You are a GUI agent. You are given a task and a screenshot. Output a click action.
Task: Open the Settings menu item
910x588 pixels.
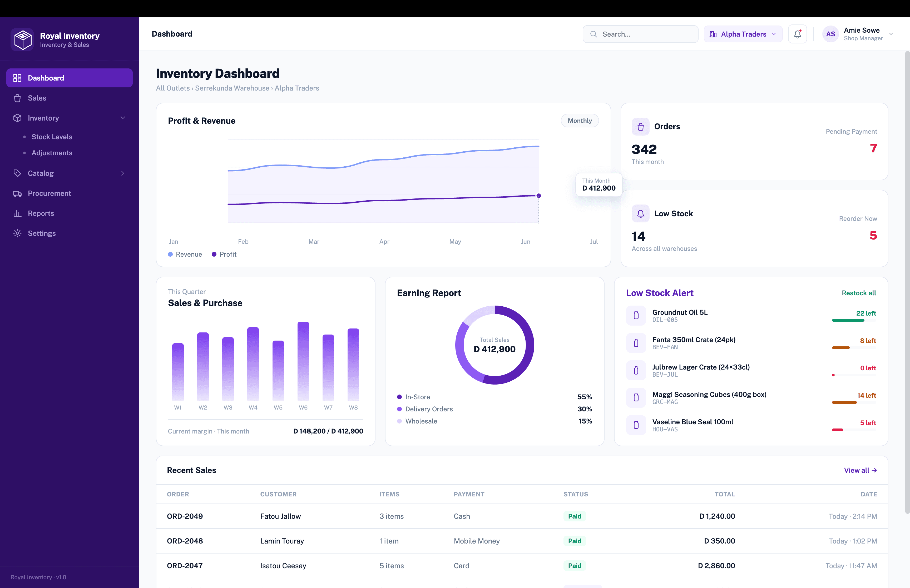(x=70, y=233)
